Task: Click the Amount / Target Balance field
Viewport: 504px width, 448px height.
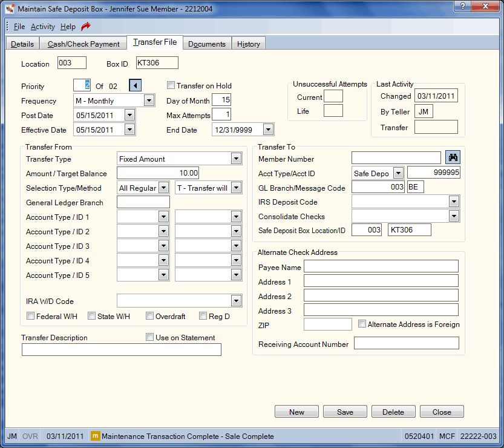Action: [158, 173]
